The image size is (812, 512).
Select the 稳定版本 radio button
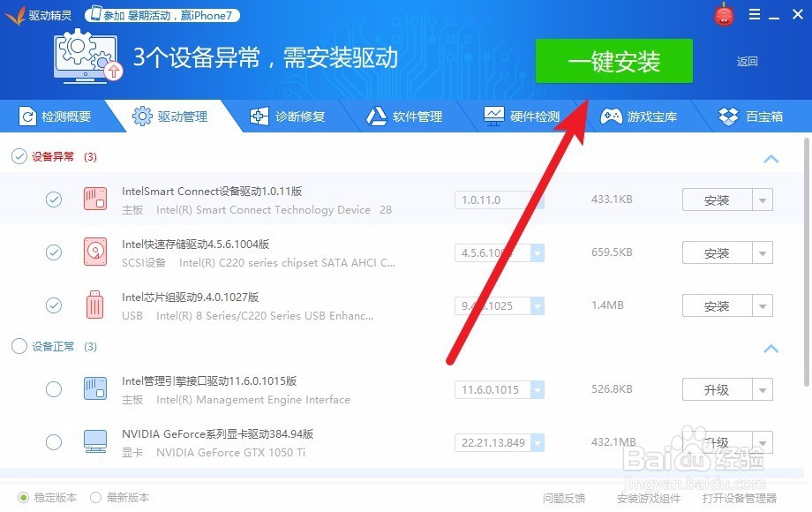(x=23, y=498)
